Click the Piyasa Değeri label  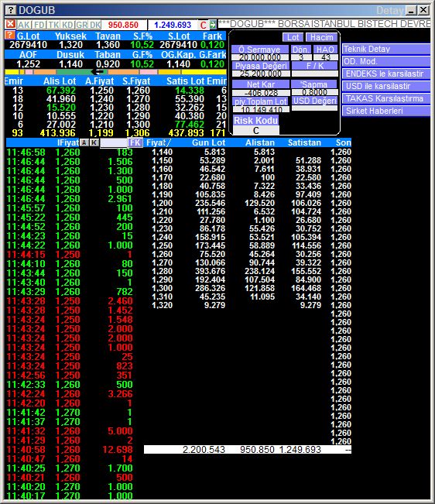pos(261,66)
